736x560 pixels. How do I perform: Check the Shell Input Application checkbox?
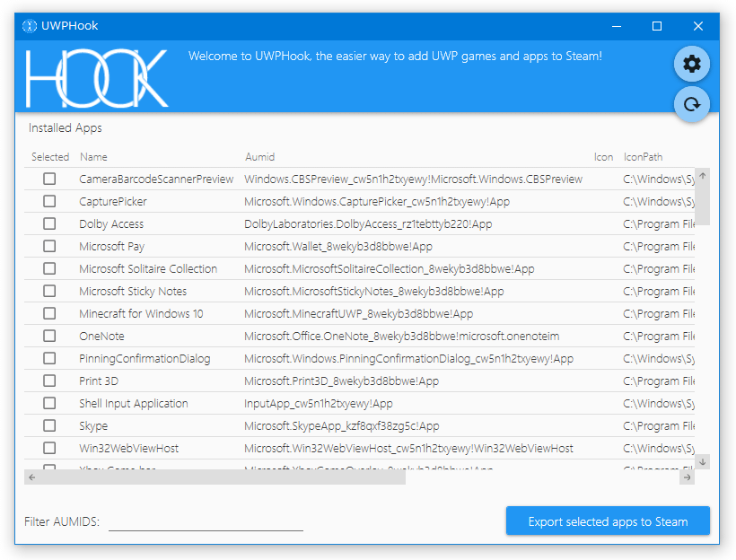click(49, 403)
